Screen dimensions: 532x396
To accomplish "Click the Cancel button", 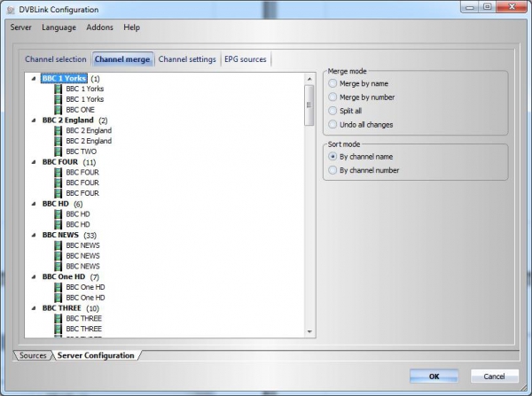I will click(495, 377).
